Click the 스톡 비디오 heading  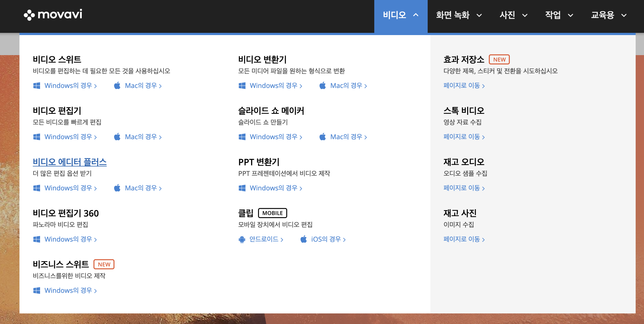pyautogui.click(x=464, y=111)
